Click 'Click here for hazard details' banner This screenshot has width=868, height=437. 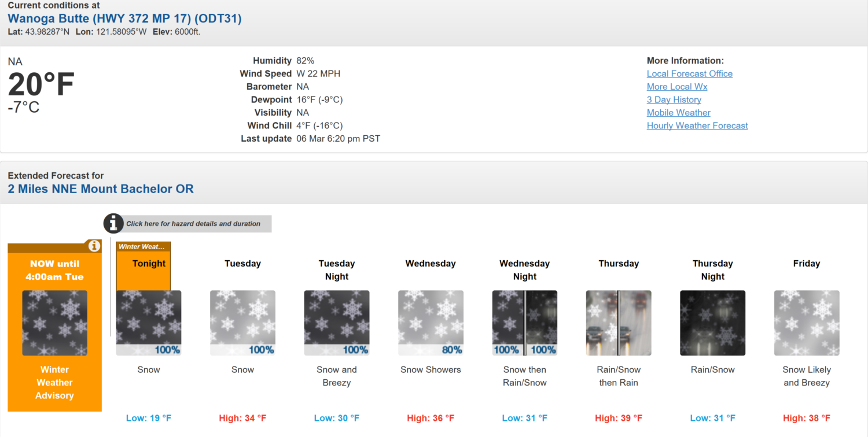193,224
